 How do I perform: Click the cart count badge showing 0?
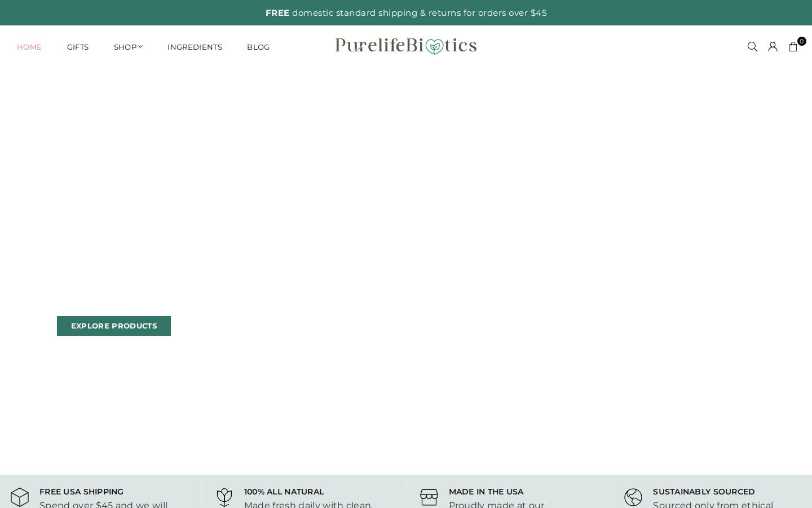[x=801, y=41]
